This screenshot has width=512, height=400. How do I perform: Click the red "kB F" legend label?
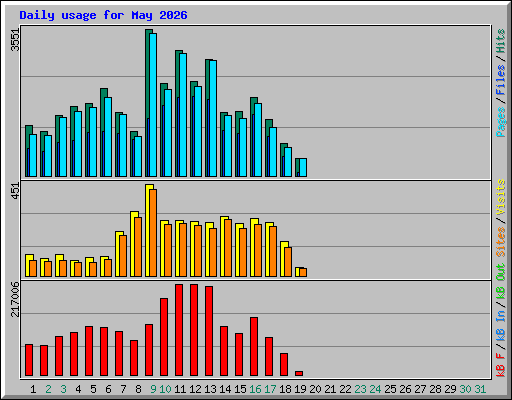point(501,365)
